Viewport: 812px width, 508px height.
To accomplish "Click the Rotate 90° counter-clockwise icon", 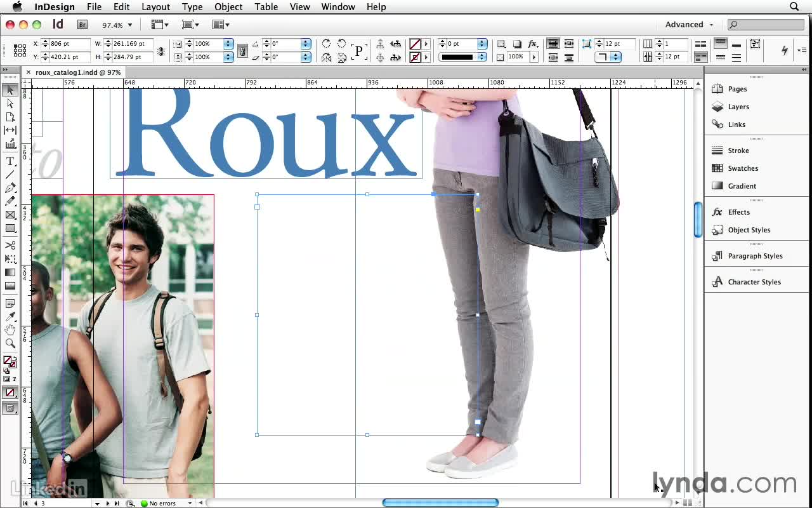I will point(342,44).
